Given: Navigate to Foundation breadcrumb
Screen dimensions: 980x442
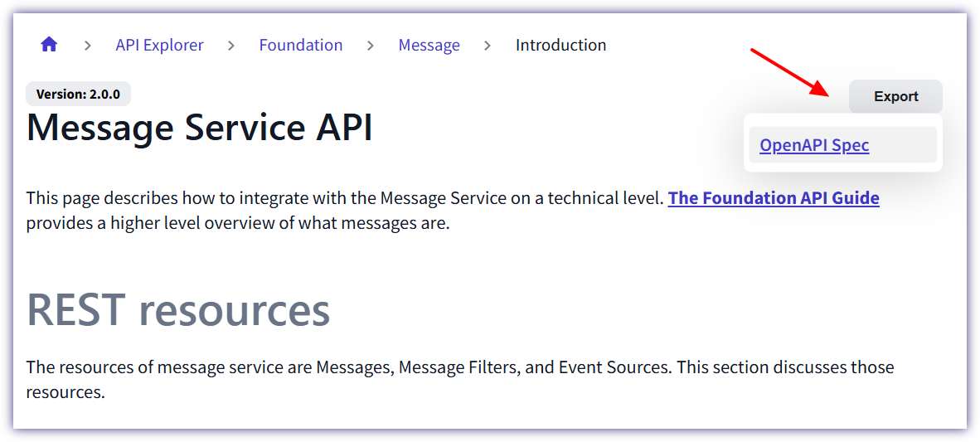Looking at the screenshot, I should (300, 45).
